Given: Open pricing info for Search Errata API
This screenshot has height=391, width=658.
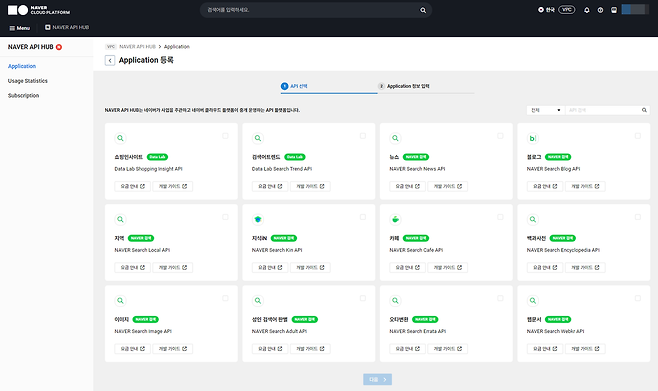Looking at the screenshot, I should [407, 349].
